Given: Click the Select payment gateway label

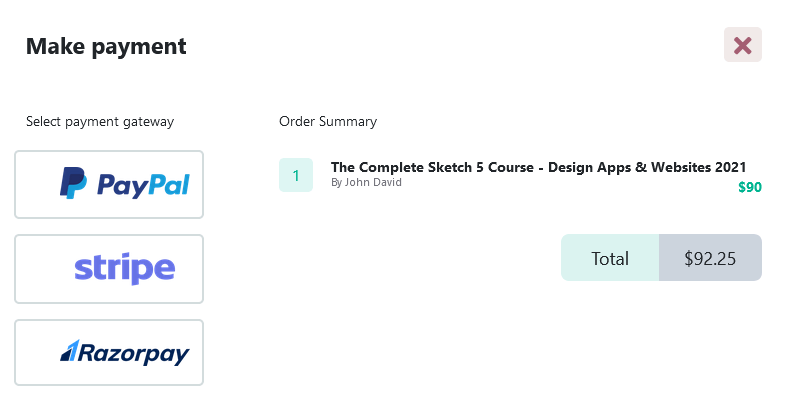Looking at the screenshot, I should [x=100, y=122].
